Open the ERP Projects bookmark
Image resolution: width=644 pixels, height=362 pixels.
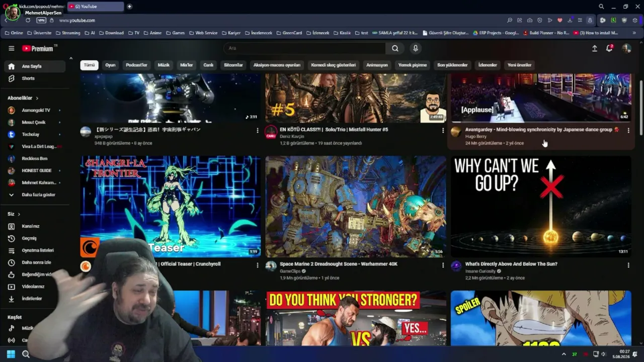[496, 33]
